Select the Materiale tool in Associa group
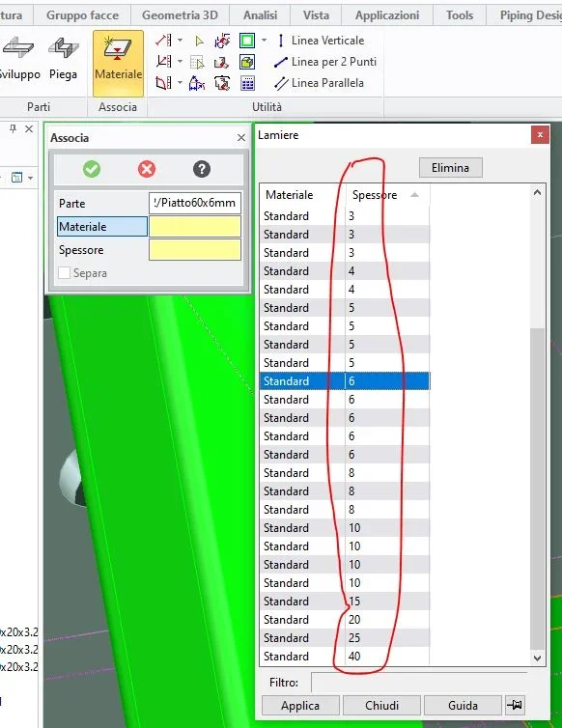 tap(118, 63)
